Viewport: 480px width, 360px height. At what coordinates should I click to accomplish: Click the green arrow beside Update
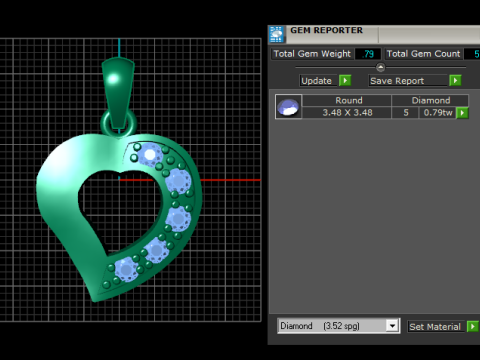tap(345, 81)
